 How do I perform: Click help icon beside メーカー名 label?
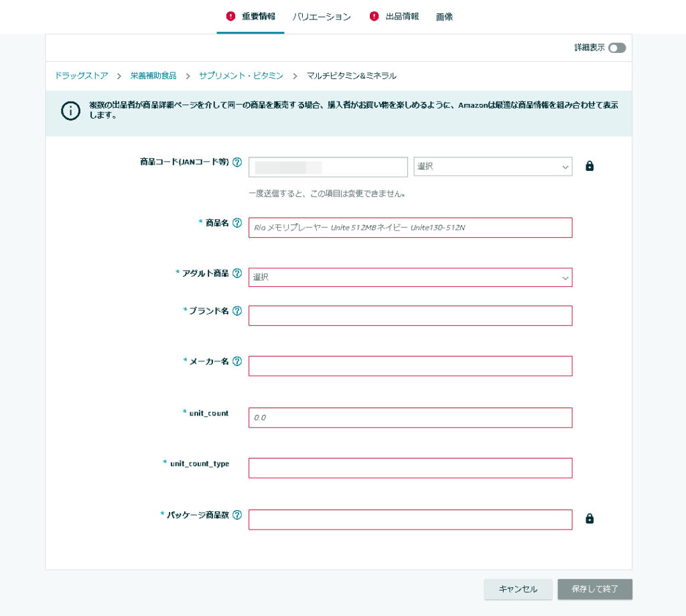tap(236, 361)
